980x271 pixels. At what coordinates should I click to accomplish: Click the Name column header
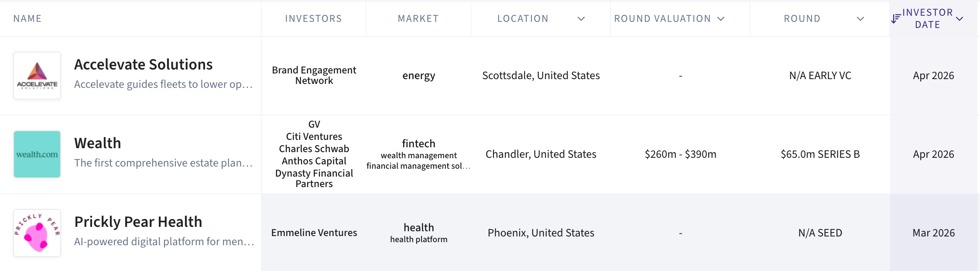click(x=27, y=19)
